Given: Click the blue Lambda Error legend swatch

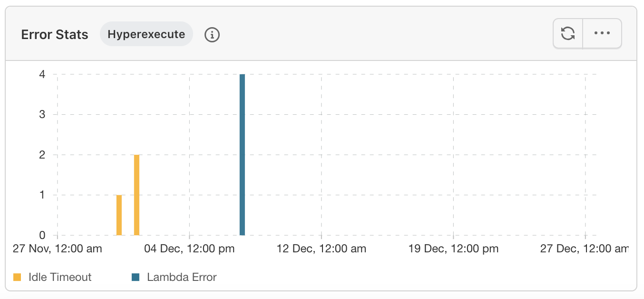Looking at the screenshot, I should [136, 277].
